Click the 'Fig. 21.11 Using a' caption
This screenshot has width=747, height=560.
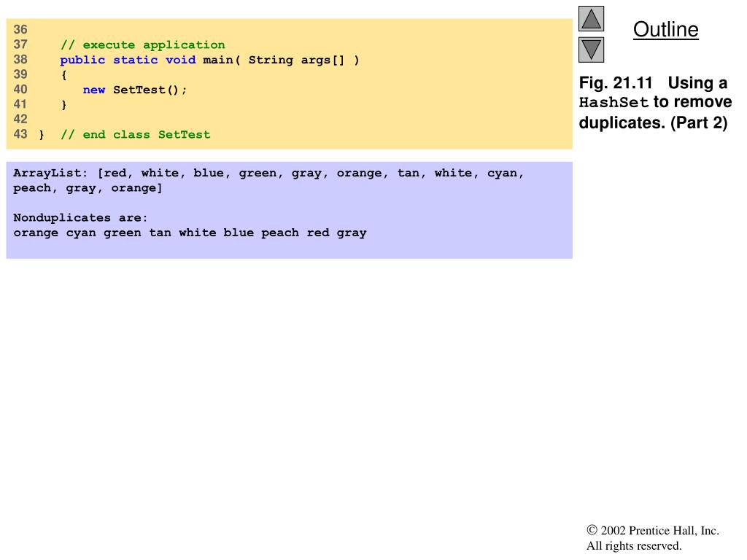(653, 83)
